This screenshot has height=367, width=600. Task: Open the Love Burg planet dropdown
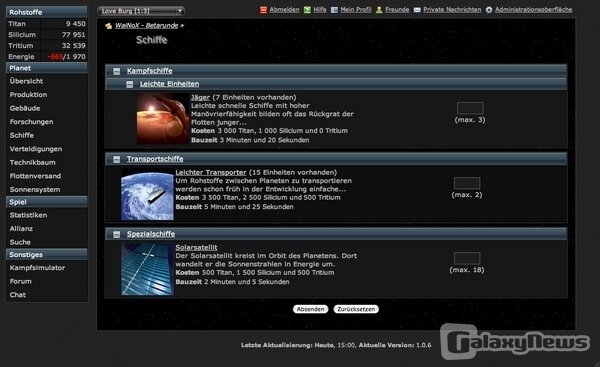coord(141,11)
